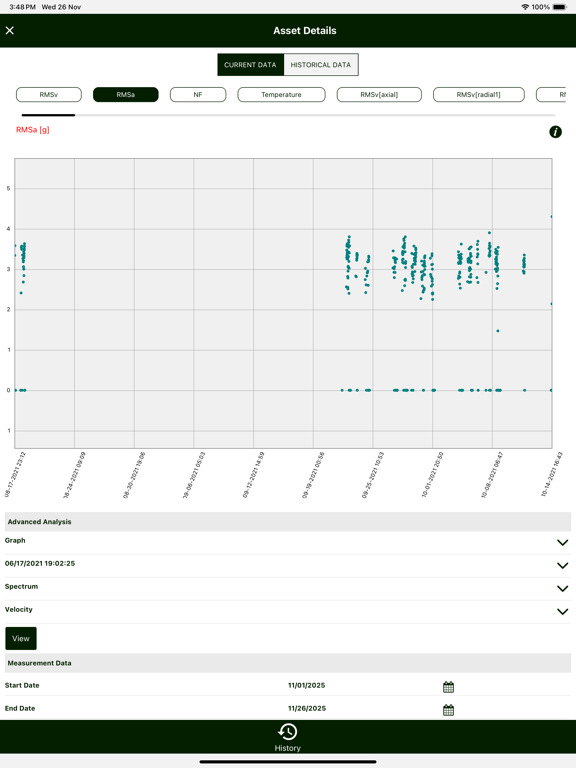Select the Temperature metric chip
Viewport: 576px width, 768px height.
[x=281, y=95]
